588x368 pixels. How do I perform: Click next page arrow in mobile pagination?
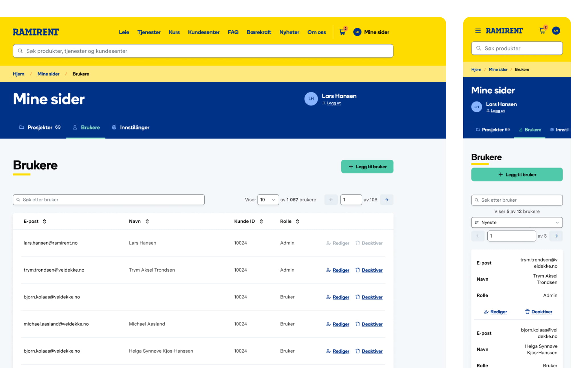coord(556,236)
